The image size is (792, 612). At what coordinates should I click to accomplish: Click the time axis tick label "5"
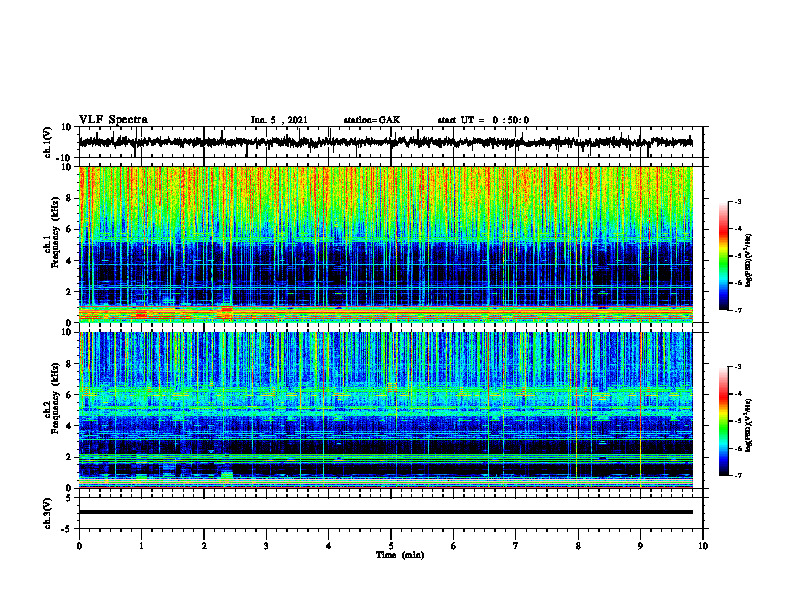[391, 546]
